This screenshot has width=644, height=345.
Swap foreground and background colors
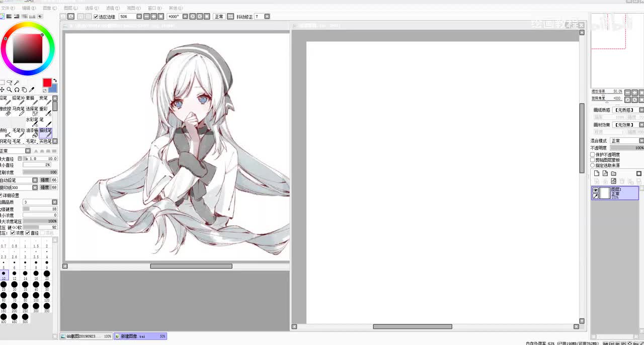[55, 80]
